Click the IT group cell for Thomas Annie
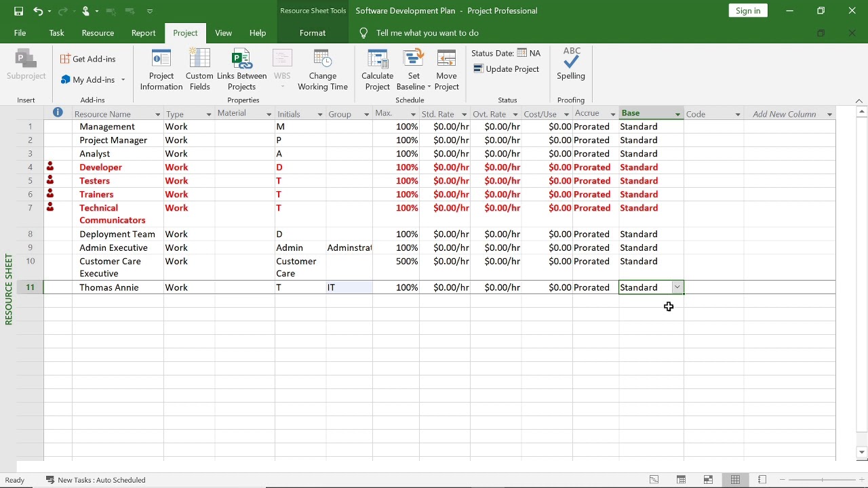This screenshot has height=488, width=868. coord(349,287)
